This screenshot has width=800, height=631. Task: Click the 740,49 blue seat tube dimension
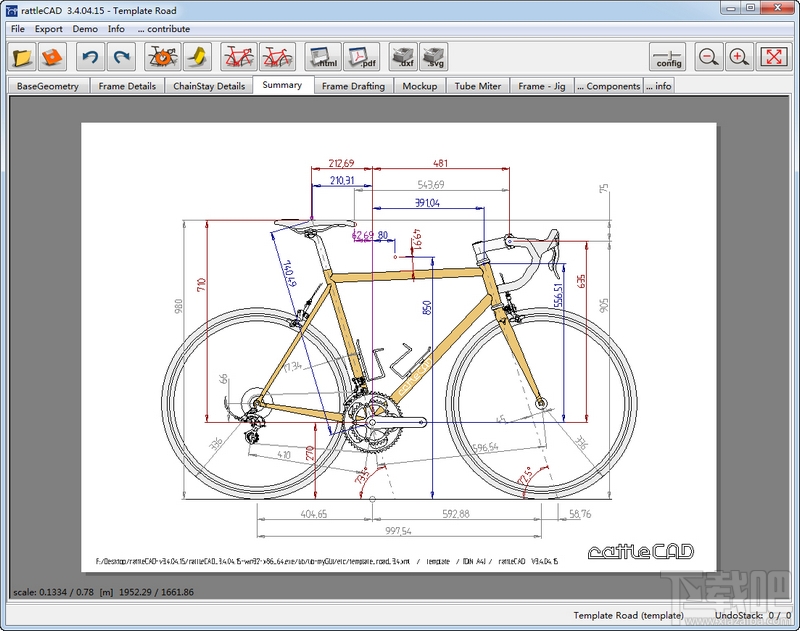(290, 273)
